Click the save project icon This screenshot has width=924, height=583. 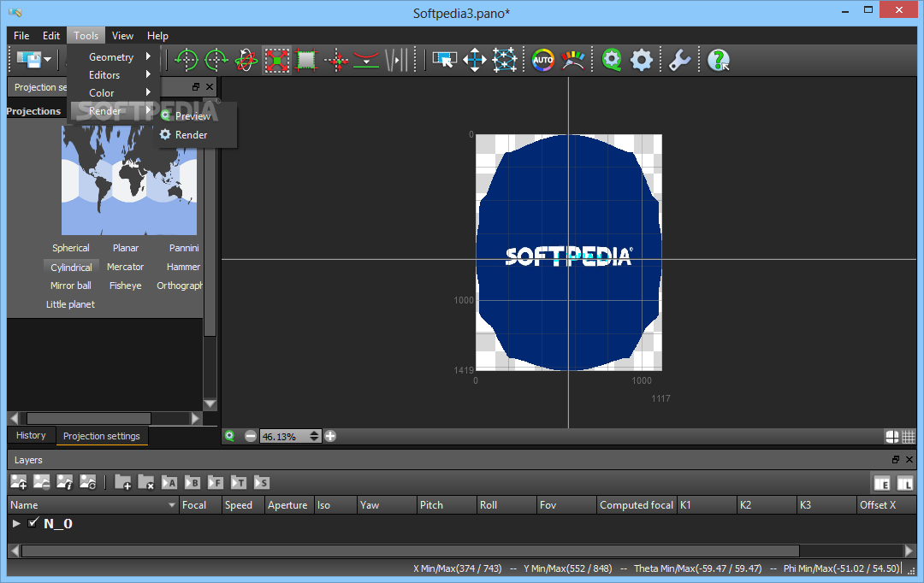click(x=28, y=60)
